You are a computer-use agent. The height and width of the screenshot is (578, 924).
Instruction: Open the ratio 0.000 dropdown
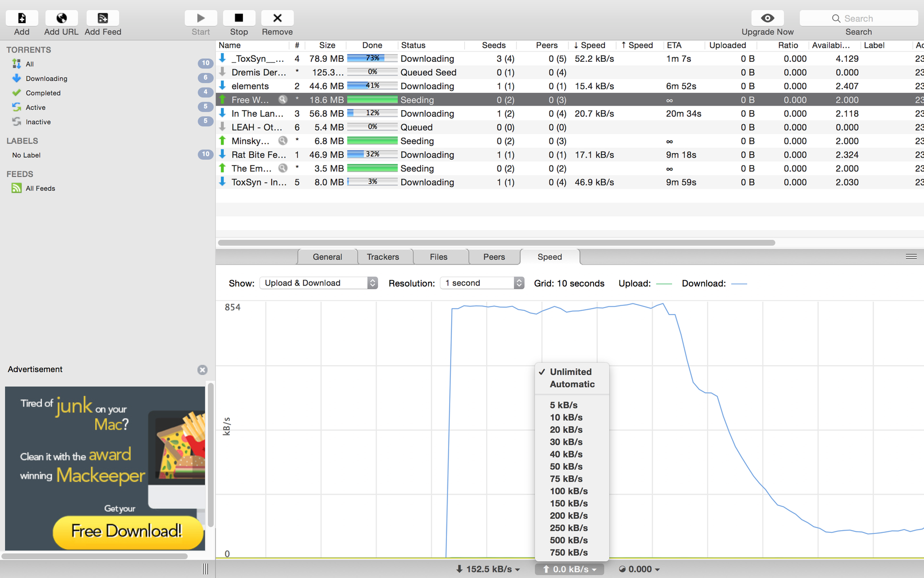(x=639, y=569)
